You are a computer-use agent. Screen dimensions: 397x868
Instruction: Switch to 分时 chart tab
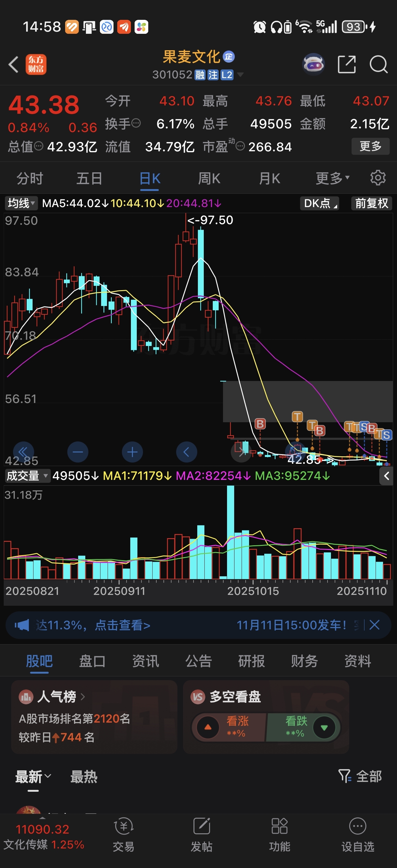(x=30, y=178)
